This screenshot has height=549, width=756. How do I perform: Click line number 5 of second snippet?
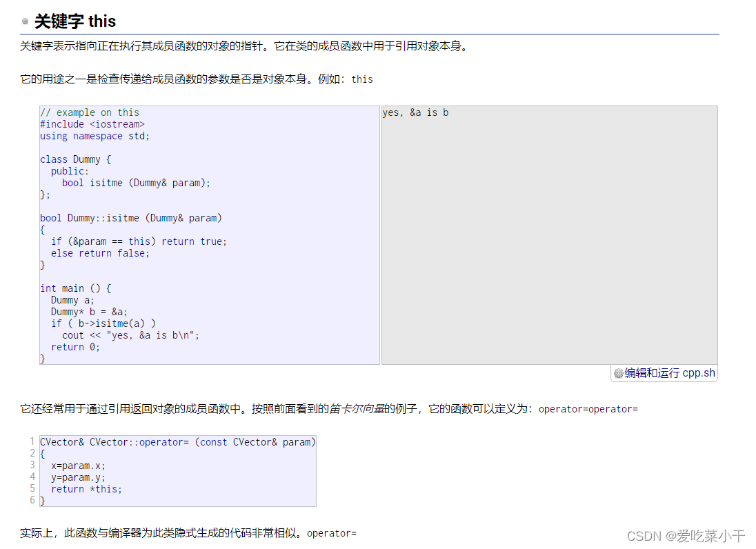click(x=32, y=488)
